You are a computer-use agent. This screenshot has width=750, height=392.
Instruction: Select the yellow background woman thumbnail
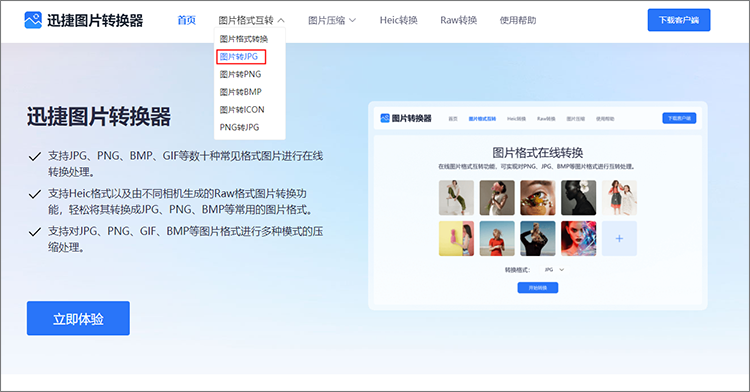click(x=456, y=238)
